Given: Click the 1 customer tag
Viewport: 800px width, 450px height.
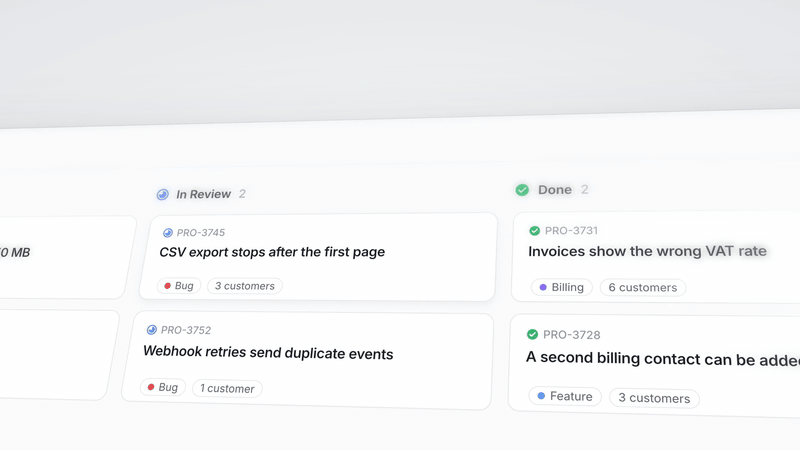Looking at the screenshot, I should 227,389.
